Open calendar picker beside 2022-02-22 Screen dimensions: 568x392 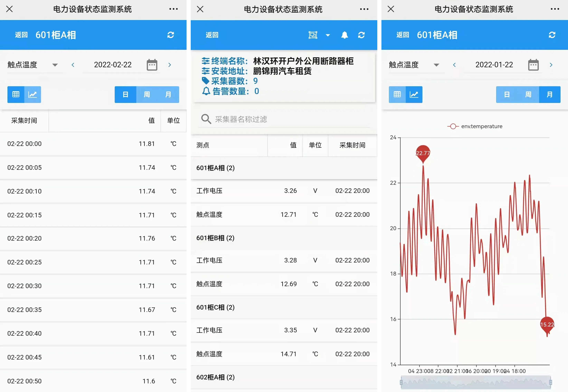(x=152, y=65)
